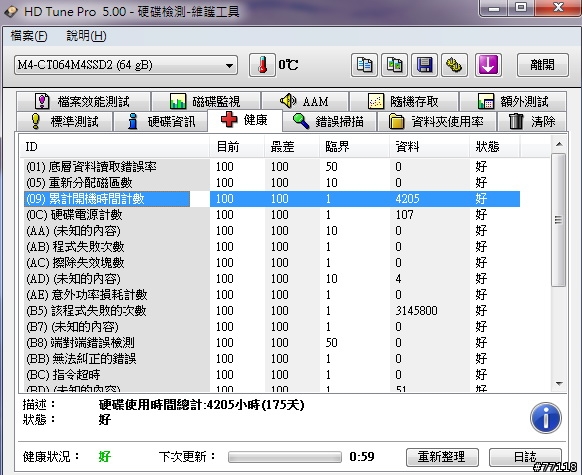Viewport: 582px width, 475px height.
Task: Open the M4-CT064M4SSD2 drive dropdown
Action: point(126,65)
